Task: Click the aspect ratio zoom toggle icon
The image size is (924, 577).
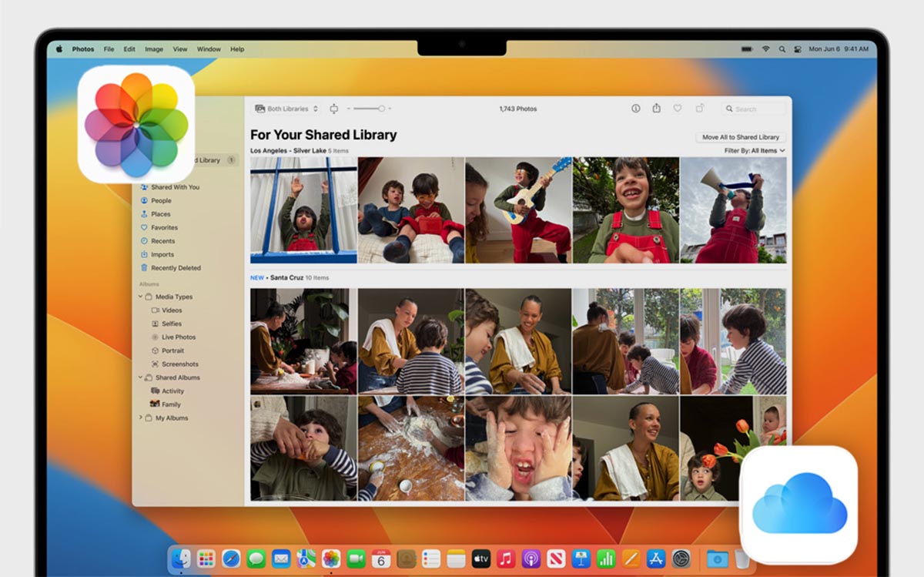Action: 333,109
